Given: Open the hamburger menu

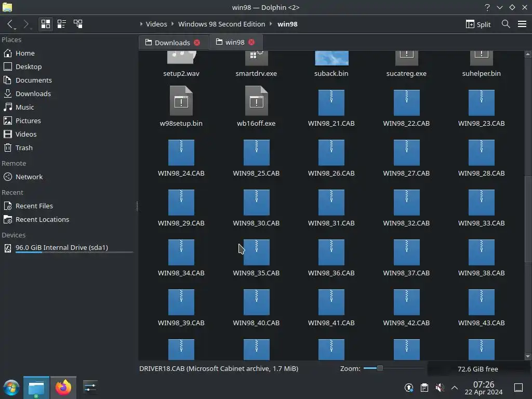Looking at the screenshot, I should [522, 24].
